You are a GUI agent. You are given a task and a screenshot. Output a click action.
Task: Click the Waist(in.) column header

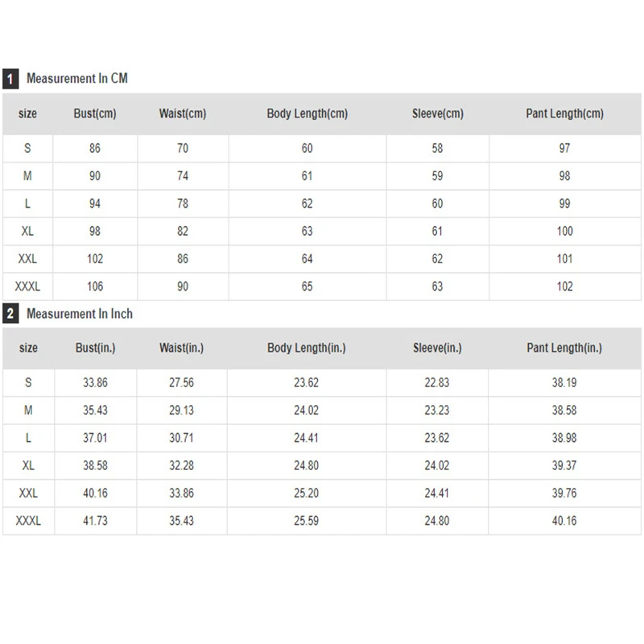coord(181,348)
